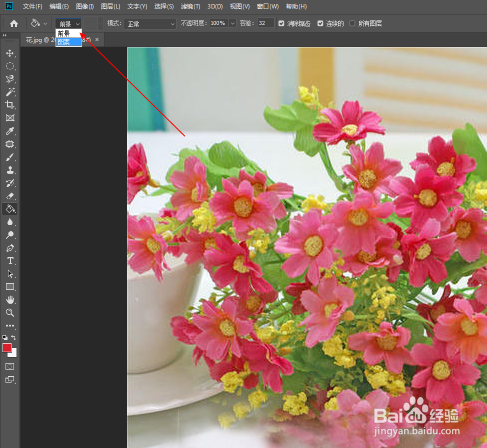Go to the Home screen

click(x=14, y=23)
